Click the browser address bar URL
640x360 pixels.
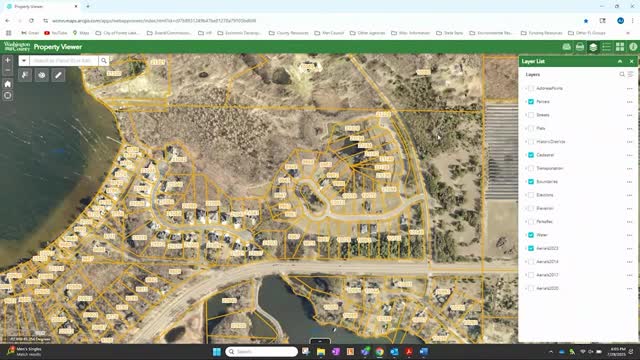point(154,20)
